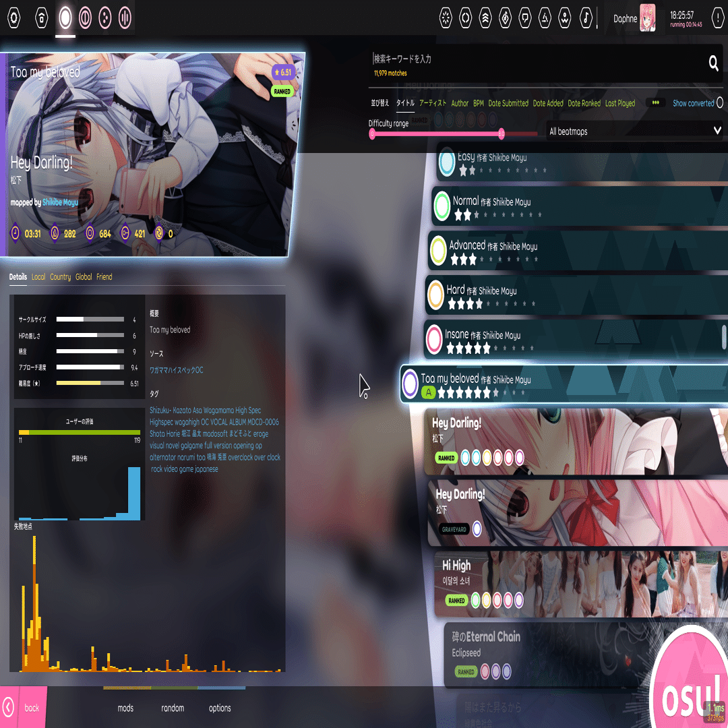The width and height of the screenshot is (728, 728).
Task: Switch to the Details tab
Action: point(18,277)
